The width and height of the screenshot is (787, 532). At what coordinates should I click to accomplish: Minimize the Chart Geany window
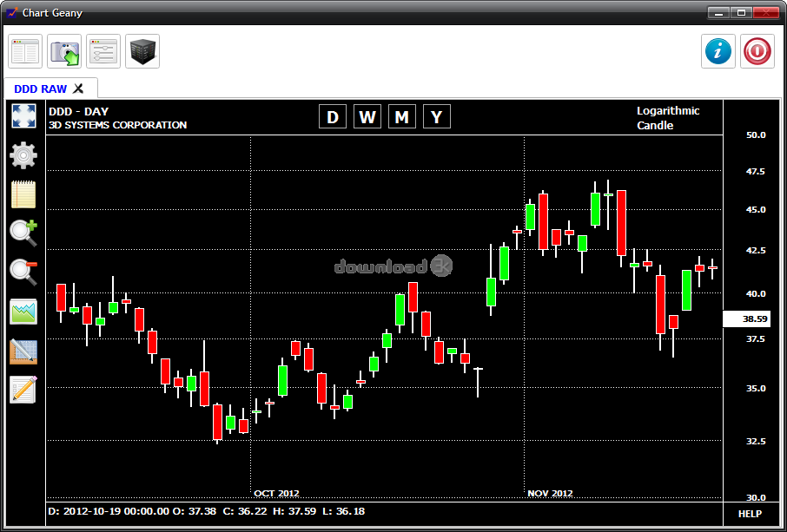718,13
